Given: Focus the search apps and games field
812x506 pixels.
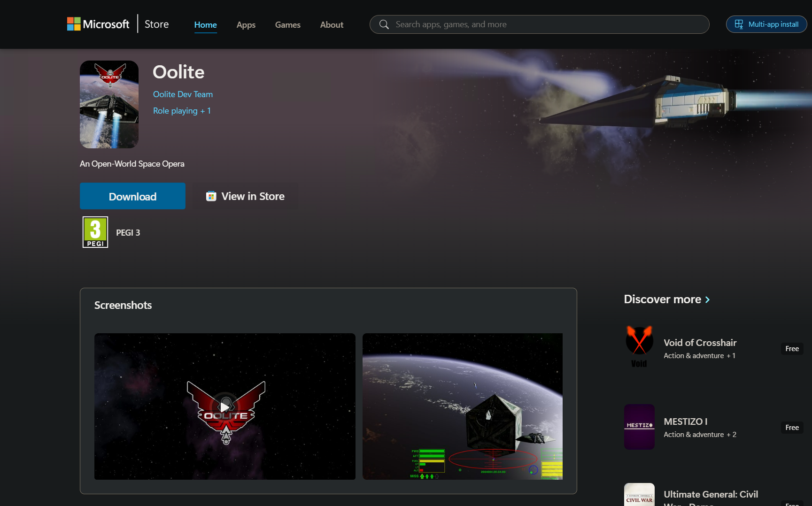Looking at the screenshot, I should (539, 24).
